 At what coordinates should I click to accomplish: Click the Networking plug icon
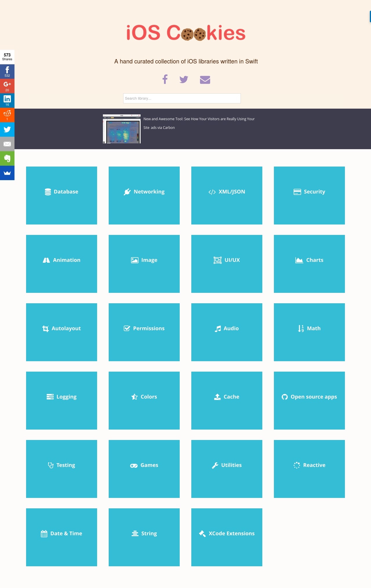point(127,192)
